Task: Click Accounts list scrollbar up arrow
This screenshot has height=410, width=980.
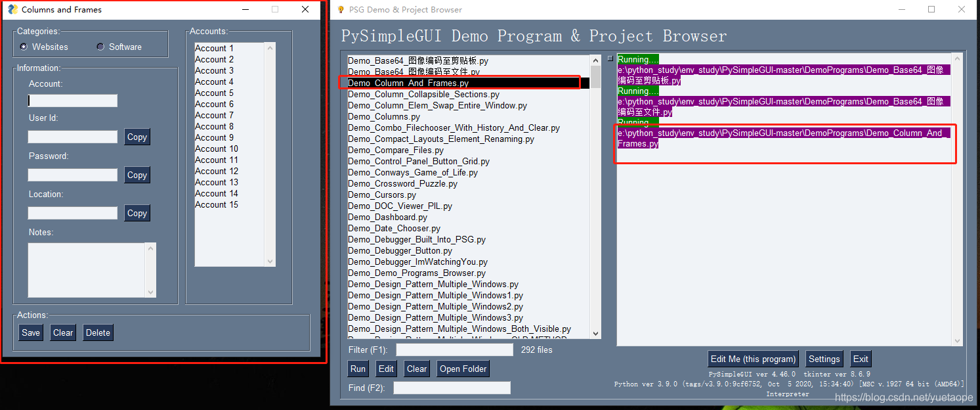Action: [x=270, y=47]
